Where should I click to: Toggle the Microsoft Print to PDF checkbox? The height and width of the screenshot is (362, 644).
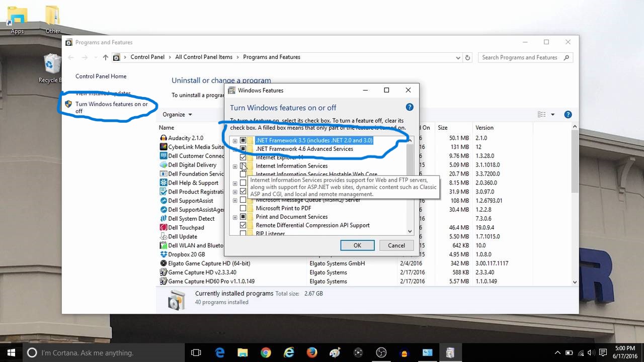pos(243,208)
